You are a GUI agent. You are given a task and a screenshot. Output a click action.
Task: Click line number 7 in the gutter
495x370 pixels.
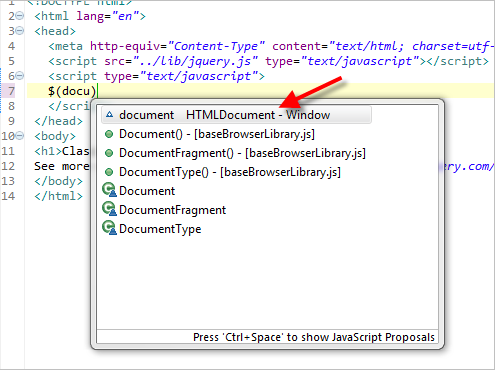(11, 91)
